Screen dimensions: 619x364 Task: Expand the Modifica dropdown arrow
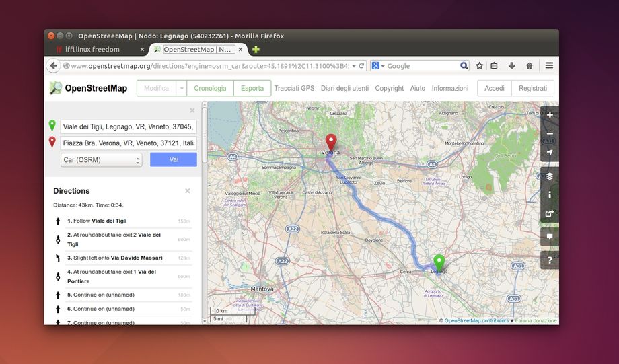pos(181,88)
